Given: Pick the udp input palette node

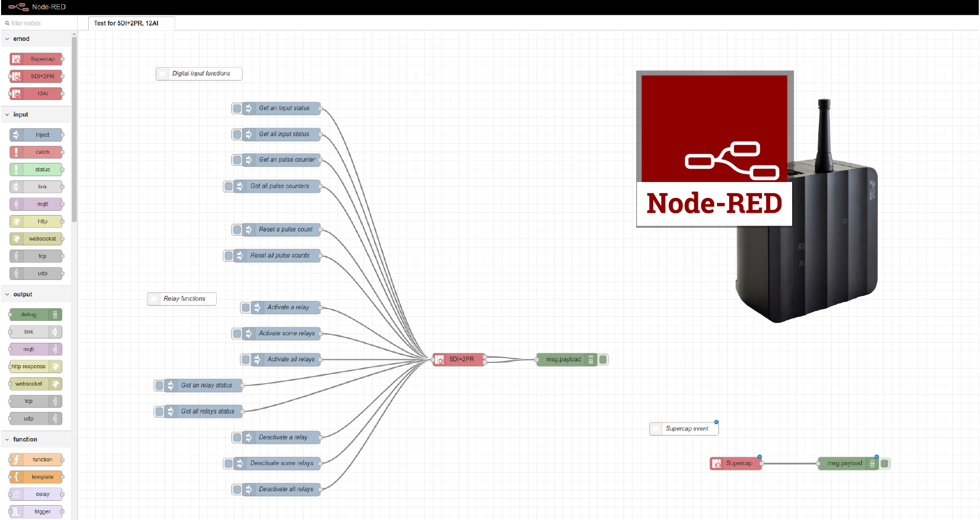Looking at the screenshot, I should click(36, 274).
